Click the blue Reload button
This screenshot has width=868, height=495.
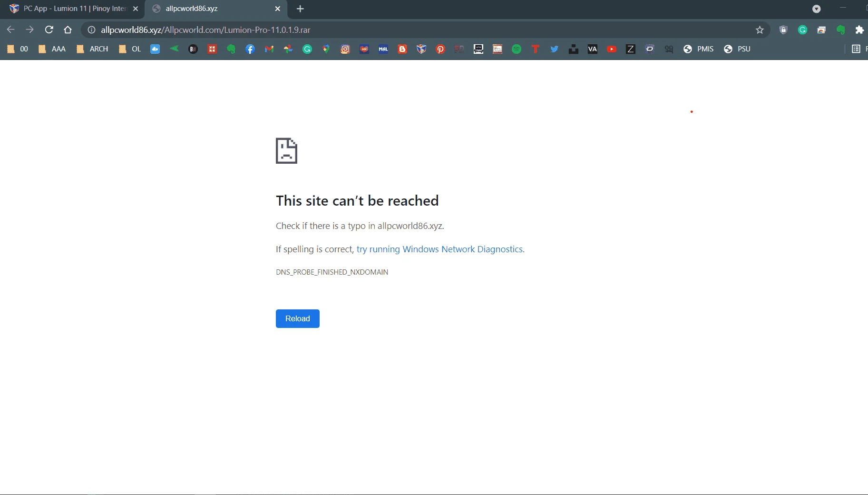coord(298,318)
